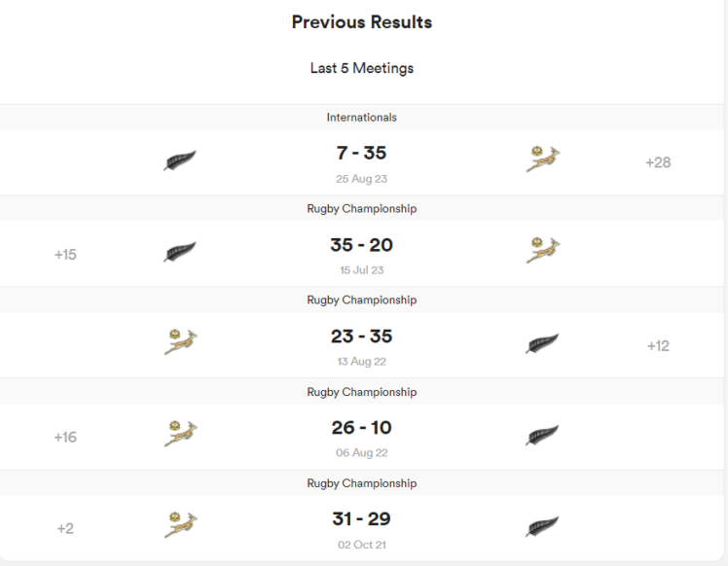Open the 23 - 35 match result

362,336
